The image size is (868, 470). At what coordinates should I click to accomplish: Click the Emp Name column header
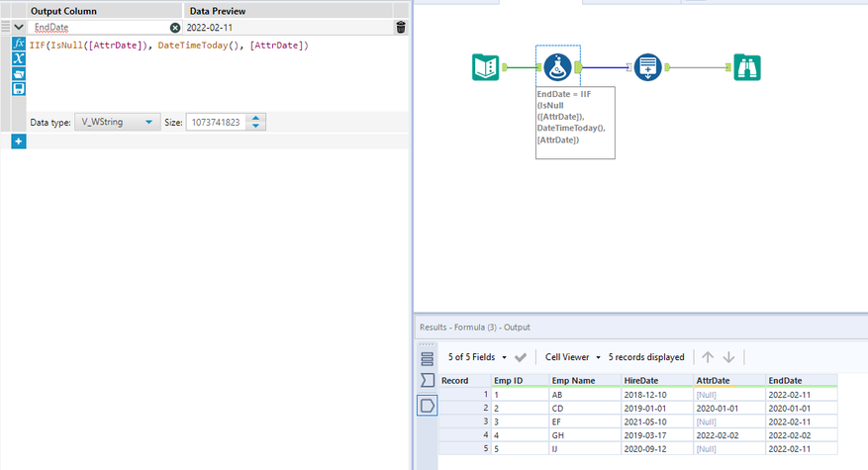585,381
